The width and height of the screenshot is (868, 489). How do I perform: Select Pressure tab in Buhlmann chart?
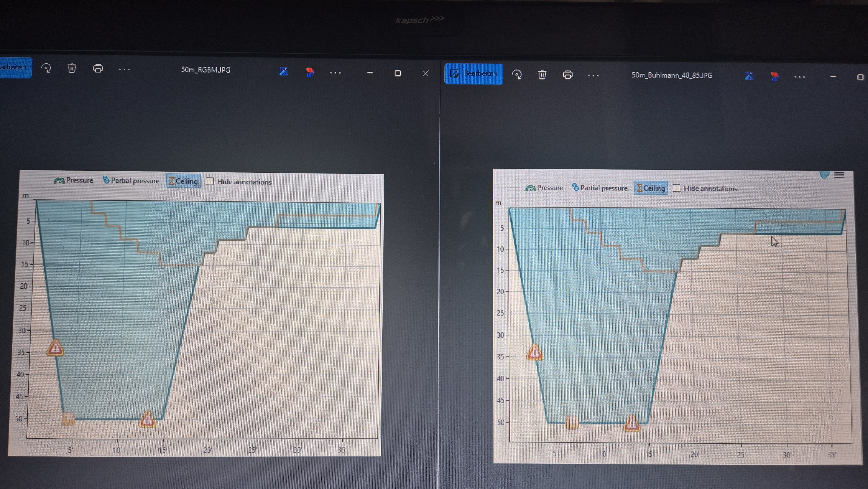pyautogui.click(x=544, y=188)
